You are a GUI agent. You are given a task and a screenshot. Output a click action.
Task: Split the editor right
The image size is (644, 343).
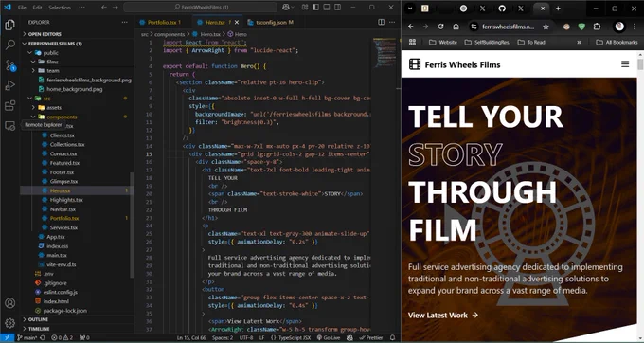coord(381,22)
